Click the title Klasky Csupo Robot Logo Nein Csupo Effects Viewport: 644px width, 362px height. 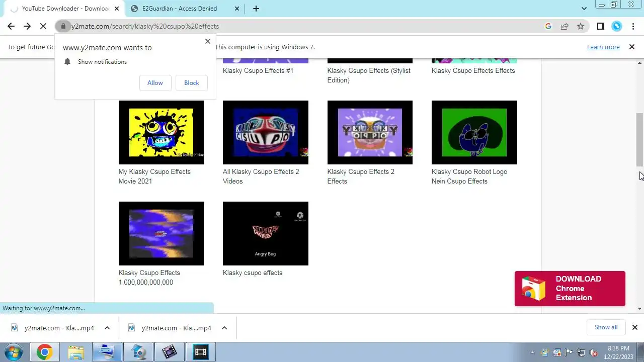coord(469,176)
